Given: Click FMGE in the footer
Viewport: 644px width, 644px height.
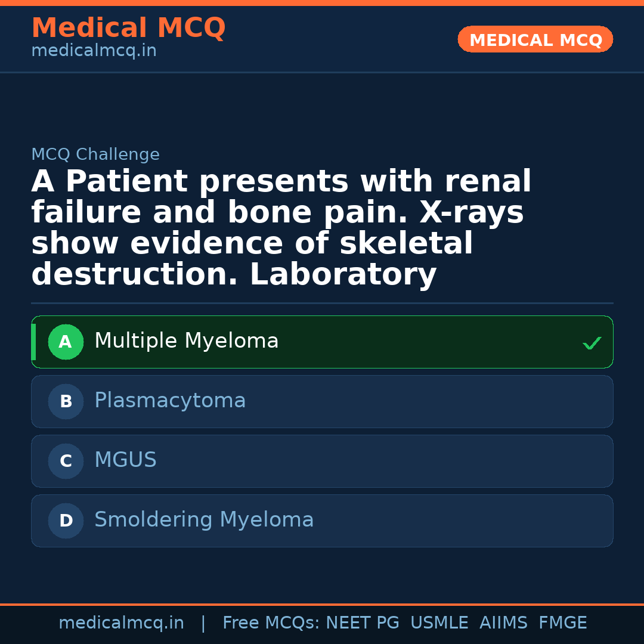Looking at the screenshot, I should [563, 623].
